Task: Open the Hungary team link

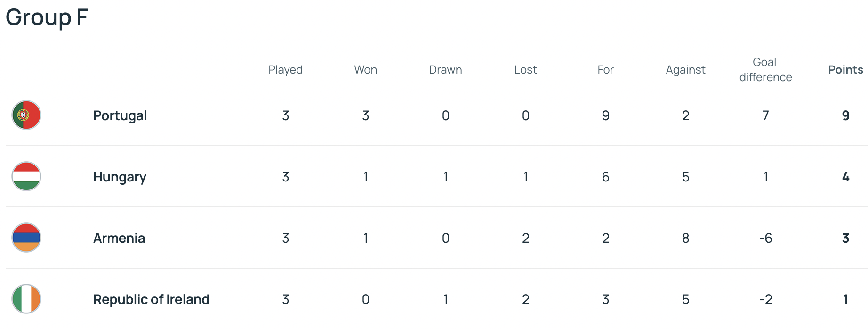Action: [x=120, y=177]
